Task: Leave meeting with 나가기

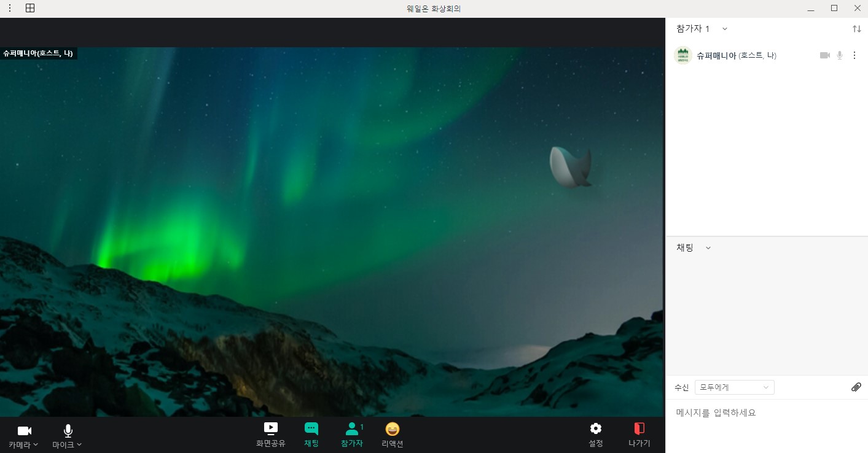Action: point(639,435)
